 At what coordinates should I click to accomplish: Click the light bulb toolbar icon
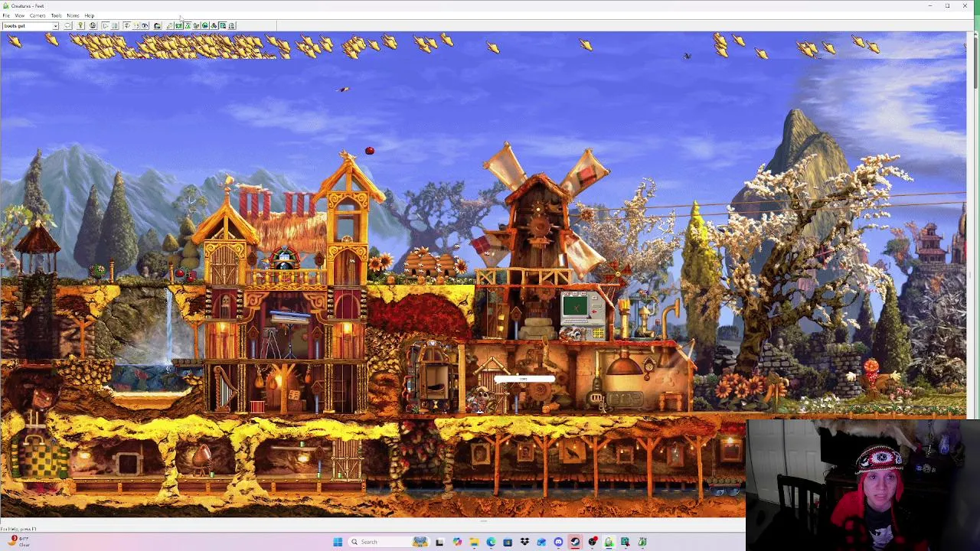coord(80,25)
